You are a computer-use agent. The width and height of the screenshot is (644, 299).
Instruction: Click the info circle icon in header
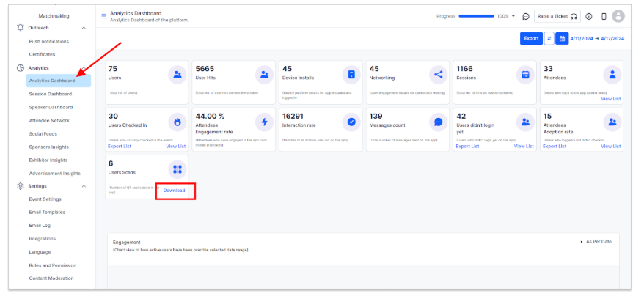(589, 16)
